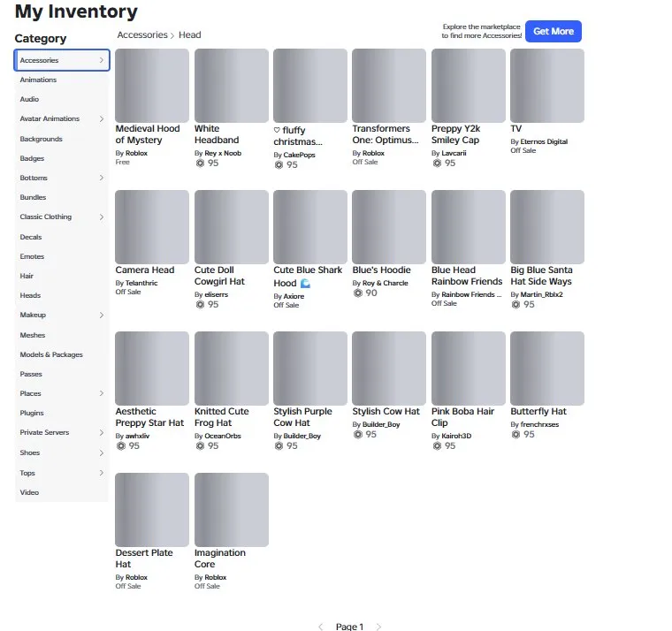Expand the Avatar Animations chevron
672x631 pixels.
[102, 118]
